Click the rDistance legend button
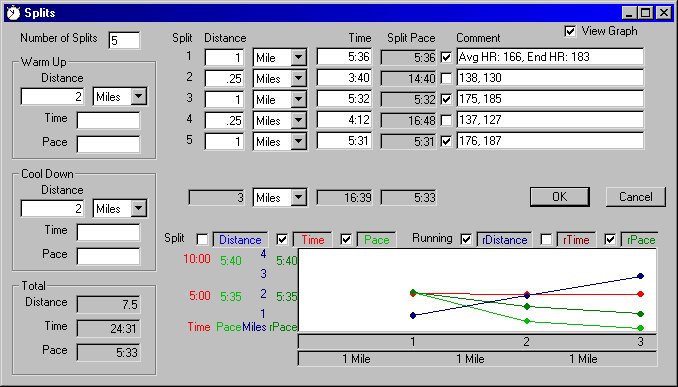Screen dimensions: 678x387 504,240
